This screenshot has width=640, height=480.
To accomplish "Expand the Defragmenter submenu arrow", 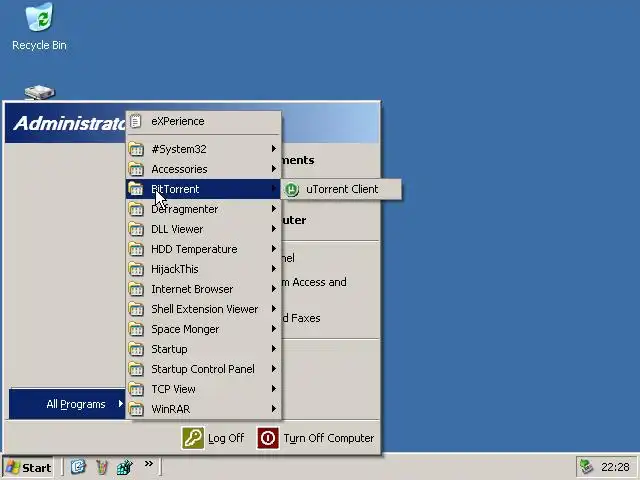I will [x=274, y=209].
